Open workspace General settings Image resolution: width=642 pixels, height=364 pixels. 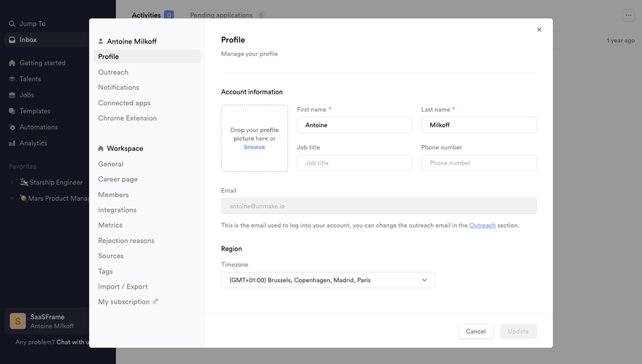point(110,164)
